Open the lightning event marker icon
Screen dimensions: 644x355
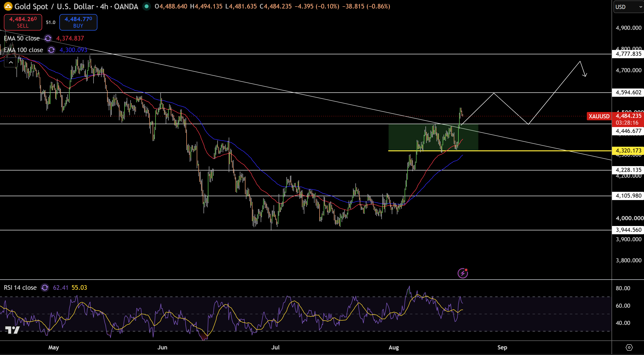(x=463, y=273)
